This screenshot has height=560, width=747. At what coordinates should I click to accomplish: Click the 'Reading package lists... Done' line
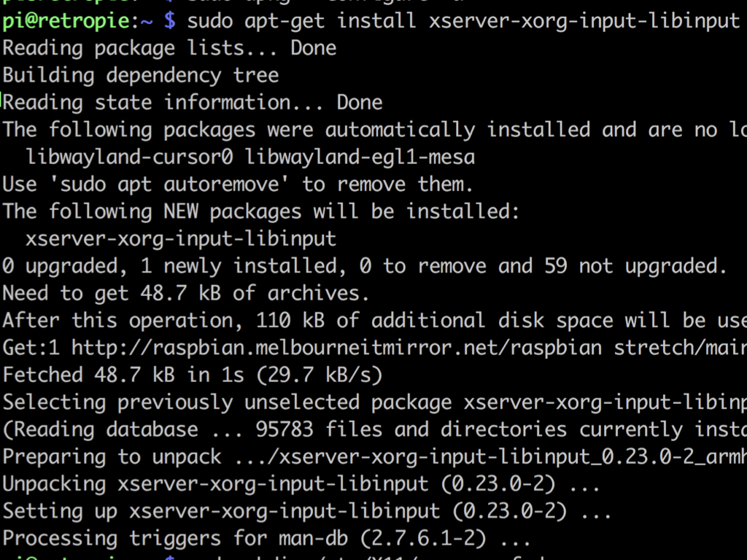(x=169, y=49)
